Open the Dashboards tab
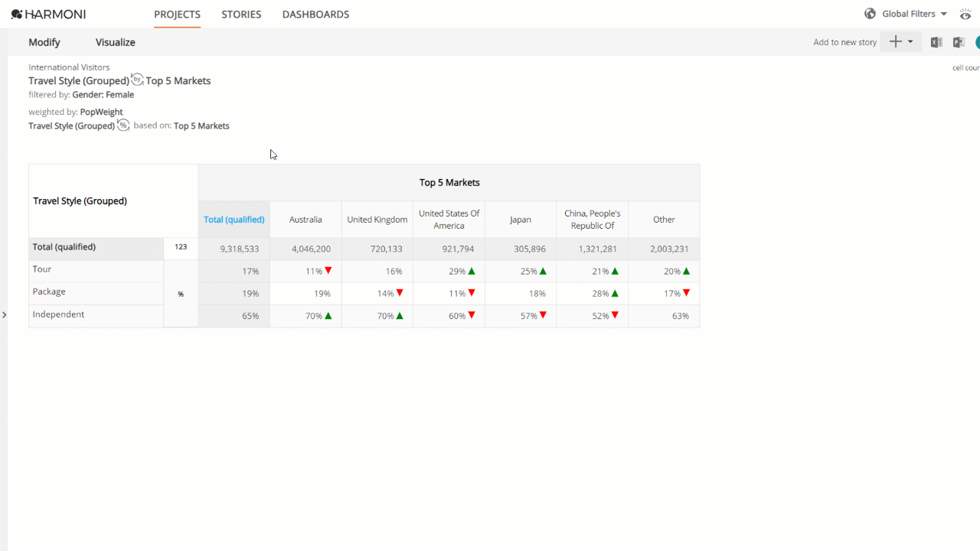The height and width of the screenshot is (551, 980). tap(315, 14)
